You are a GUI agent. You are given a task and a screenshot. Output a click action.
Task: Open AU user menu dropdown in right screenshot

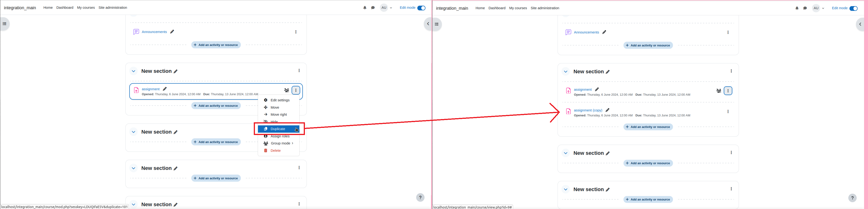pyautogui.click(x=818, y=8)
